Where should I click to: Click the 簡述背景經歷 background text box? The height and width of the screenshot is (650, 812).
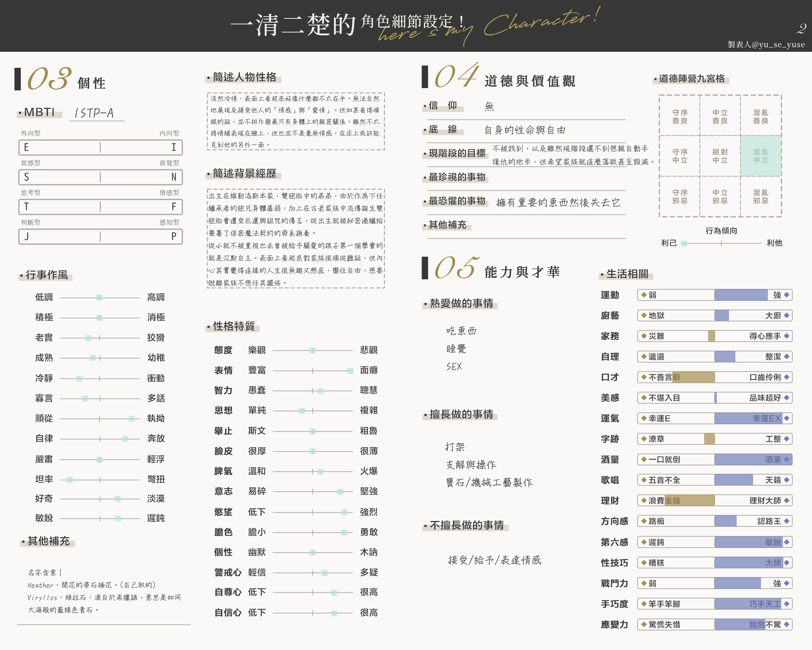coord(296,238)
